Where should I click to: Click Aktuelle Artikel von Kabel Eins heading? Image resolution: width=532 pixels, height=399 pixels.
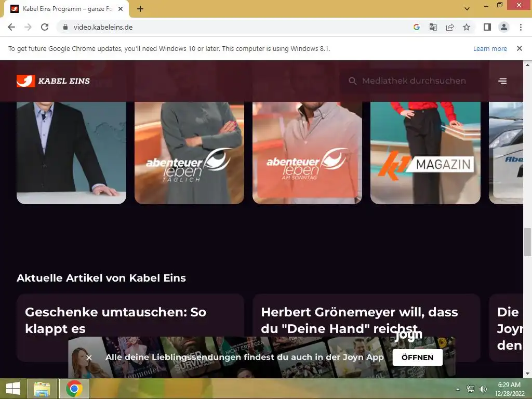tap(101, 278)
